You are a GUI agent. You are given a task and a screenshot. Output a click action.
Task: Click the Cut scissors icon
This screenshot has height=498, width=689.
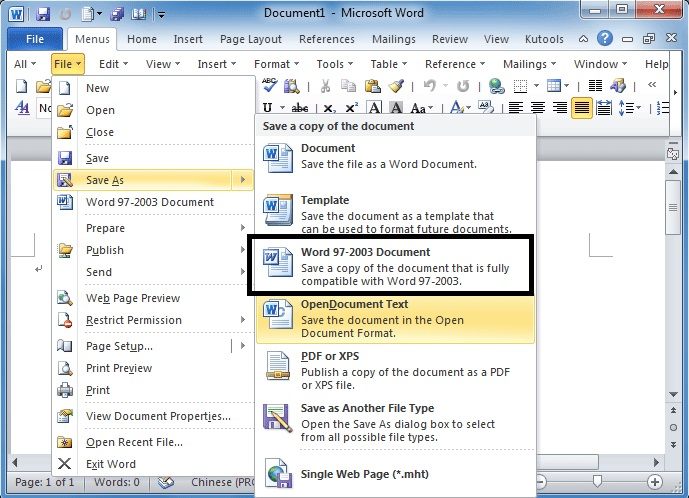[x=325, y=86]
